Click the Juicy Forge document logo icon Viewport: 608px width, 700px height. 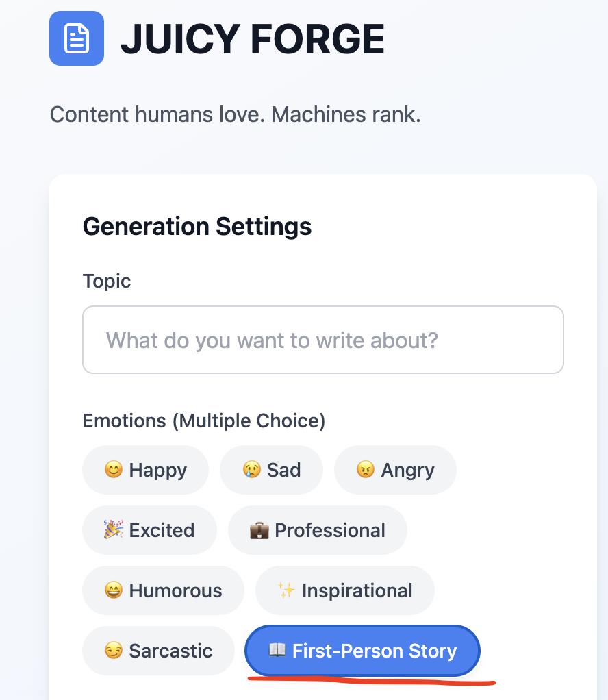click(x=77, y=38)
